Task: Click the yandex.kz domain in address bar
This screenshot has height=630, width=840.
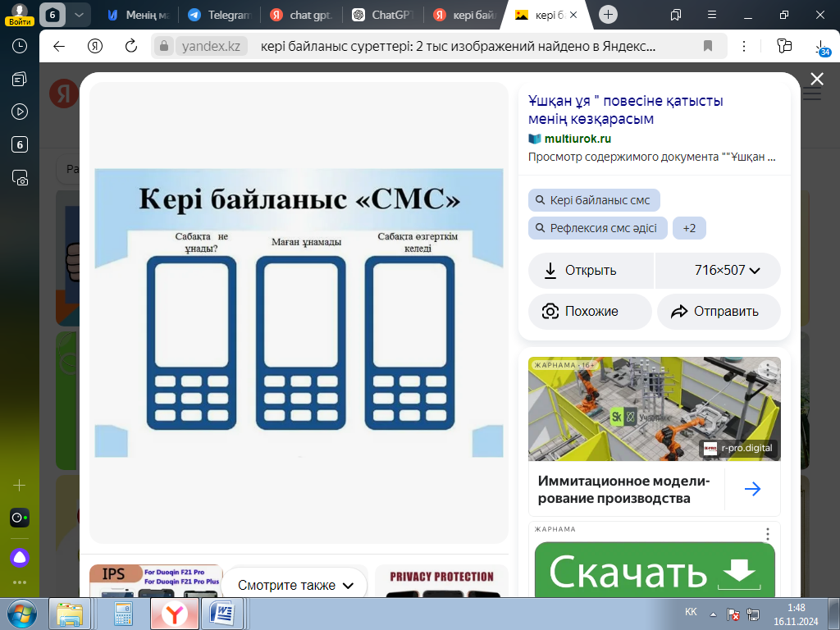Action: click(211, 46)
